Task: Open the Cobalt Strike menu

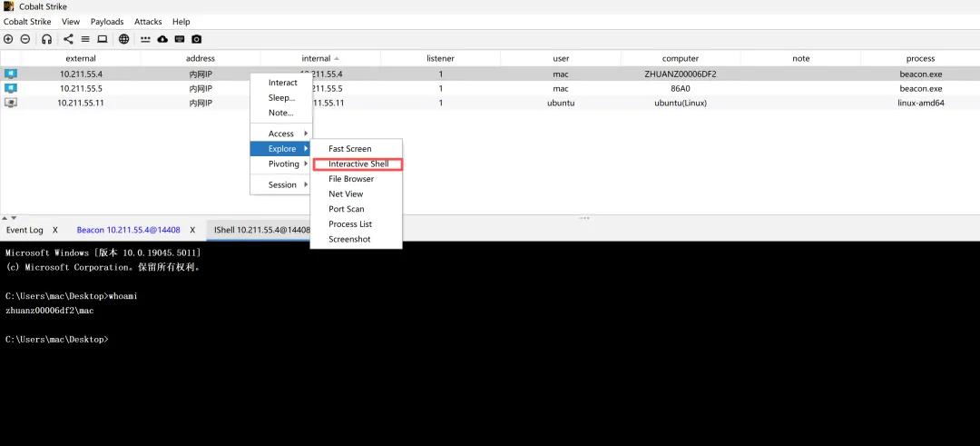Action: click(27, 21)
